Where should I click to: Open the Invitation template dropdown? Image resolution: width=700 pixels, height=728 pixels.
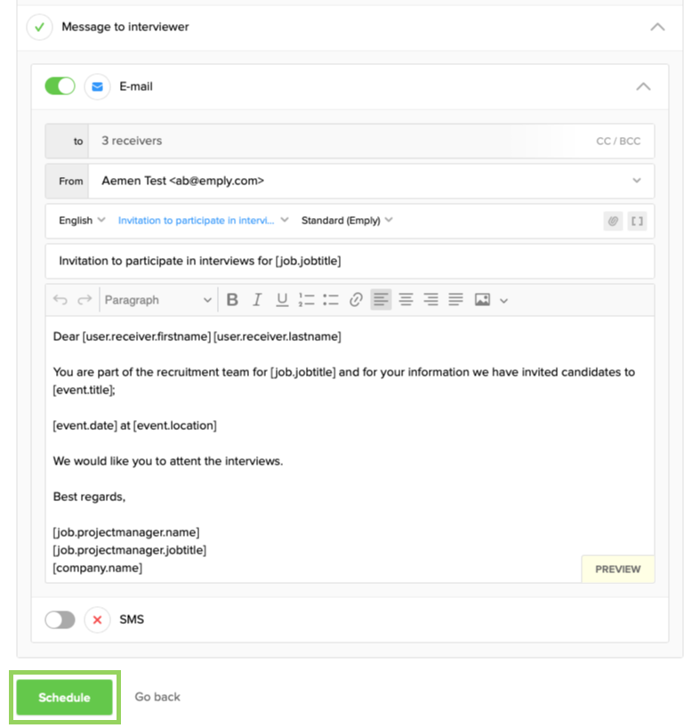pos(203,221)
